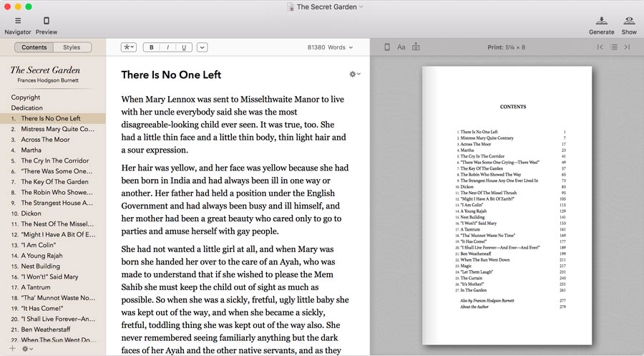Viewport: 644px width, 356px height.
Task: Toggle italic formatting
Action: tap(167, 47)
